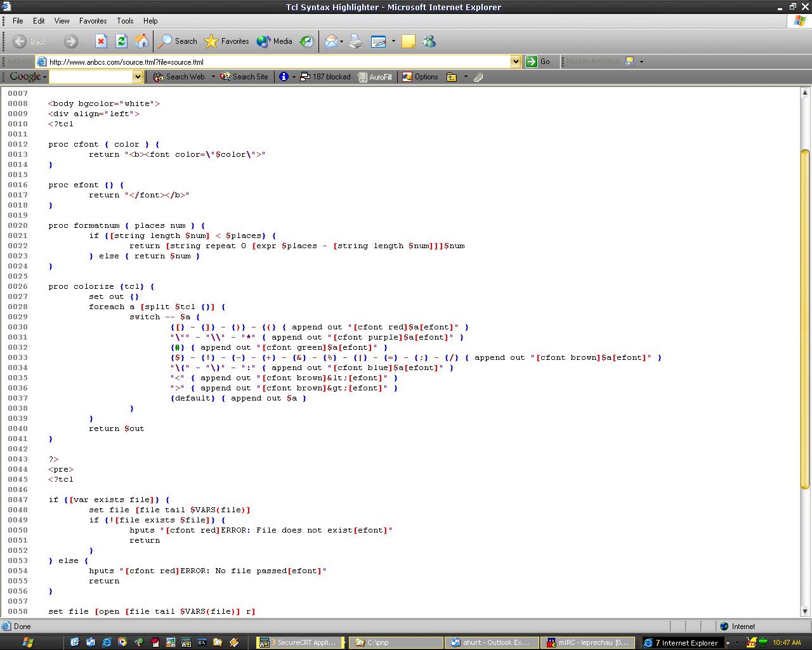Open the yellow Discuss note icon
The image size is (812, 650).
pos(409,41)
